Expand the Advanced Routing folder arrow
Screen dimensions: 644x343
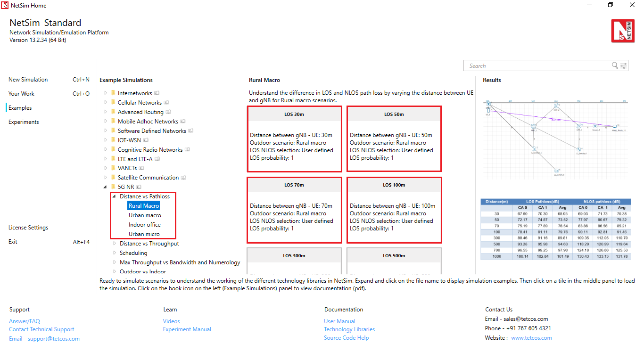[x=106, y=112]
